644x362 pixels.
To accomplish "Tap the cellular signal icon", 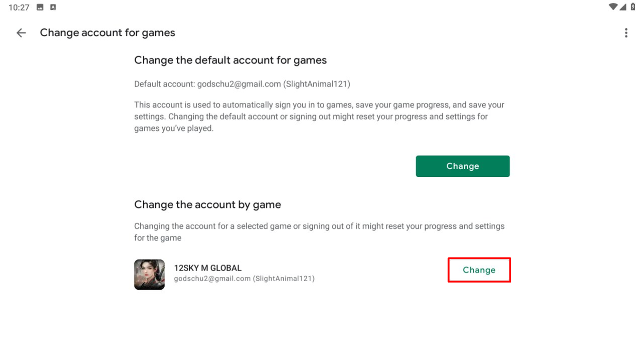I will pos(623,7).
